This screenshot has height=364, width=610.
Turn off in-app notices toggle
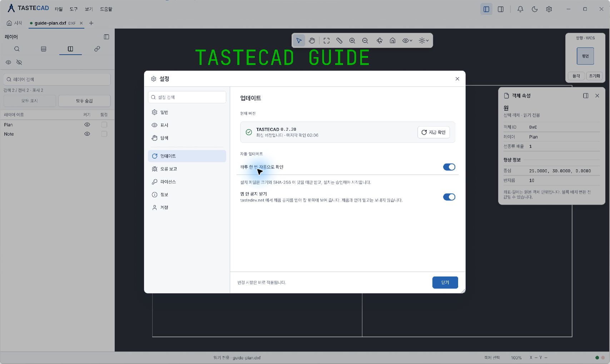pyautogui.click(x=449, y=197)
